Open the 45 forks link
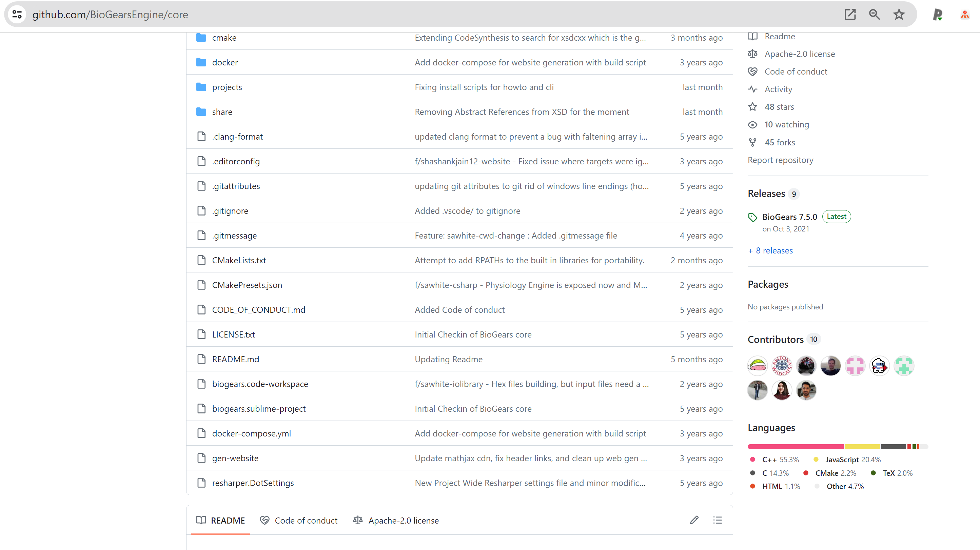 pyautogui.click(x=780, y=143)
